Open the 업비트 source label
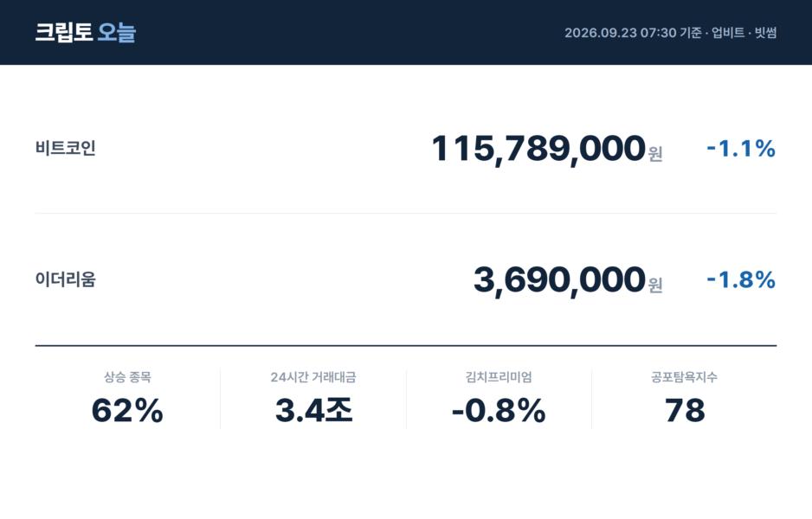The width and height of the screenshot is (812, 519). tap(727, 33)
